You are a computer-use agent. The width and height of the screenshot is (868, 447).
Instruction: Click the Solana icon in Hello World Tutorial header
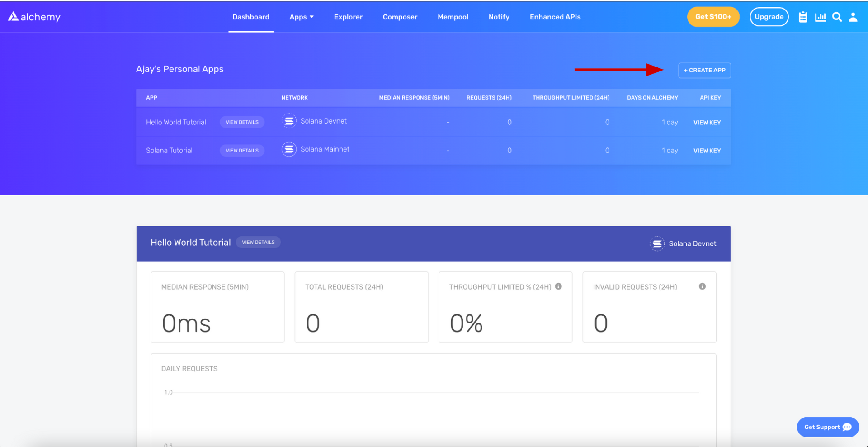(657, 243)
